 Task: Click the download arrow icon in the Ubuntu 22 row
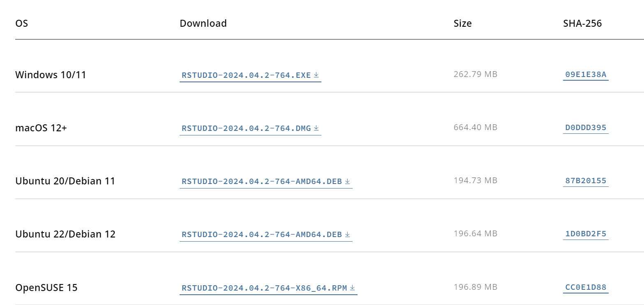click(x=347, y=234)
